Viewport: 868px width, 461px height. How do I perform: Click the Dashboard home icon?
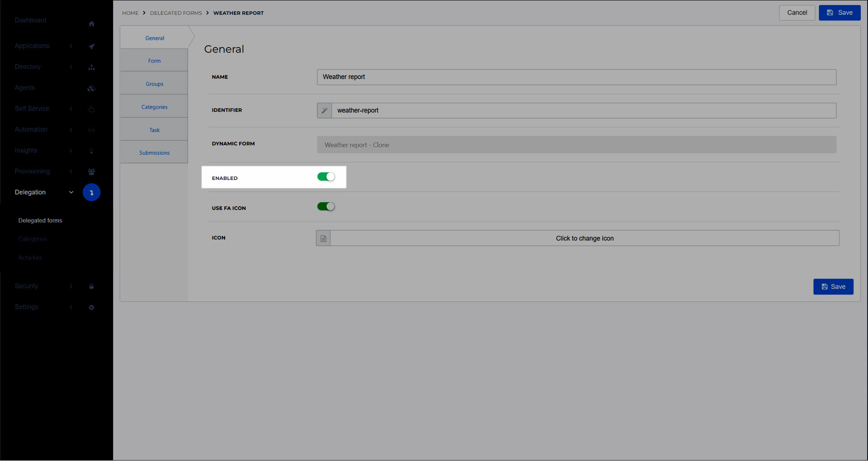click(x=91, y=24)
